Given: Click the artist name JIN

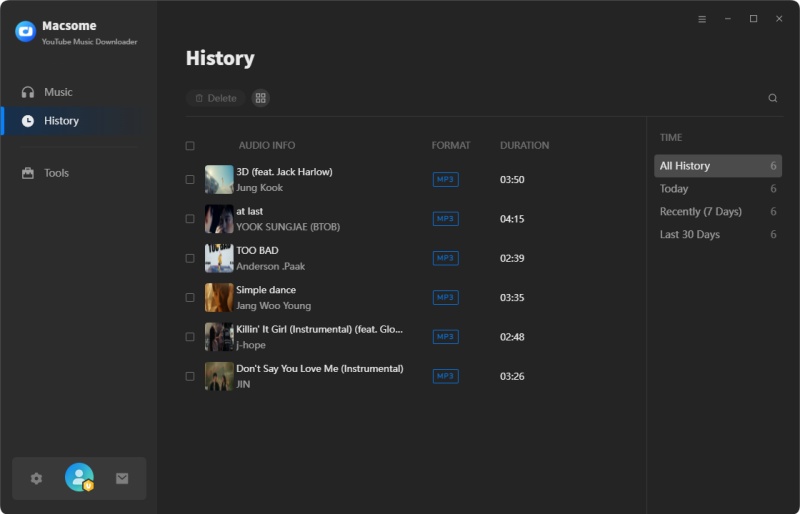Looking at the screenshot, I should (x=243, y=384).
